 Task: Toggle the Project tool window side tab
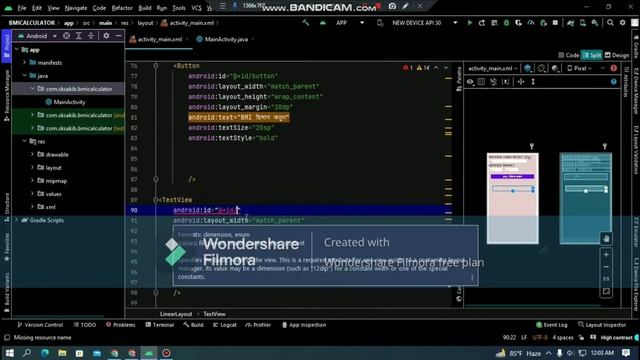[7, 46]
